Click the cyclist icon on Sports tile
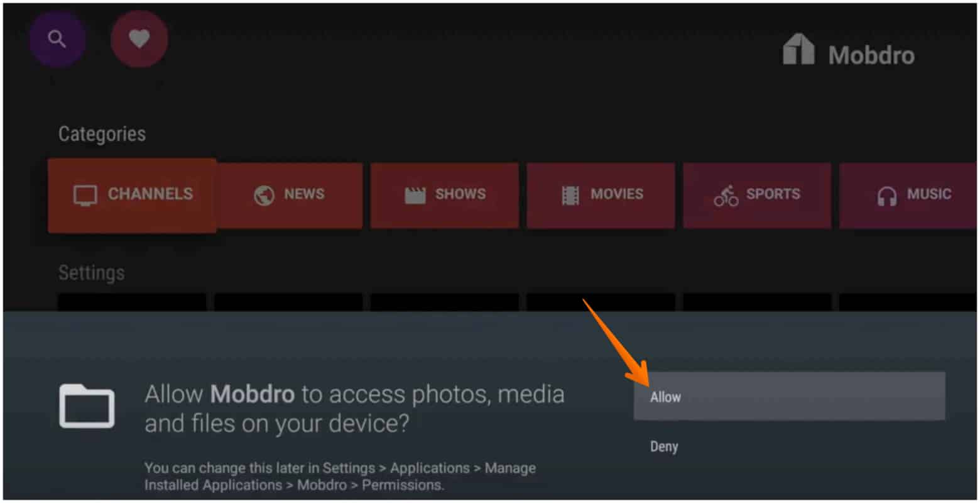980x503 pixels. (x=726, y=195)
